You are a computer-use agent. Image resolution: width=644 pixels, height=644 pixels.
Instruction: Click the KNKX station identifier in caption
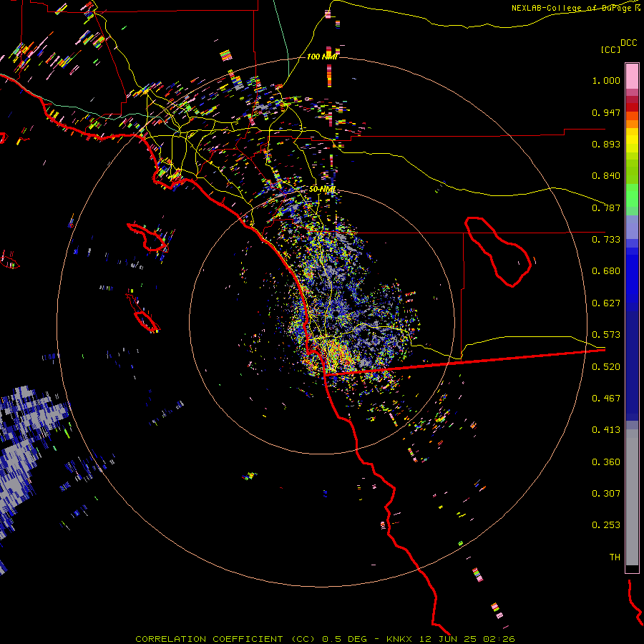[399, 639]
